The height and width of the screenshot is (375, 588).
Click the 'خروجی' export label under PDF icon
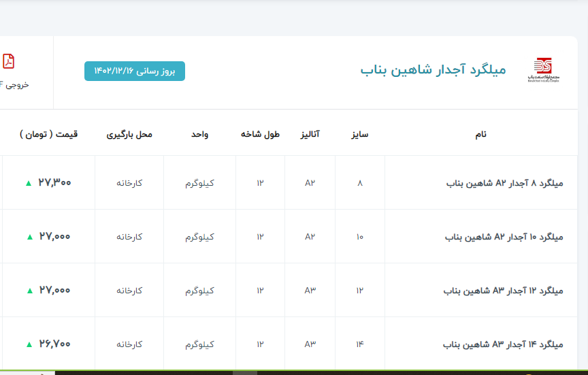click(15, 86)
